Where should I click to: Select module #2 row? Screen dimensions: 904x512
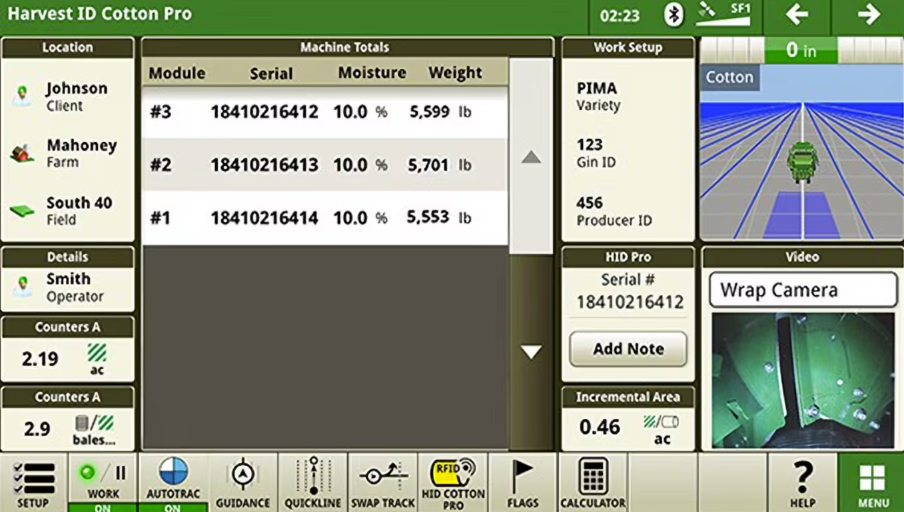click(325, 165)
